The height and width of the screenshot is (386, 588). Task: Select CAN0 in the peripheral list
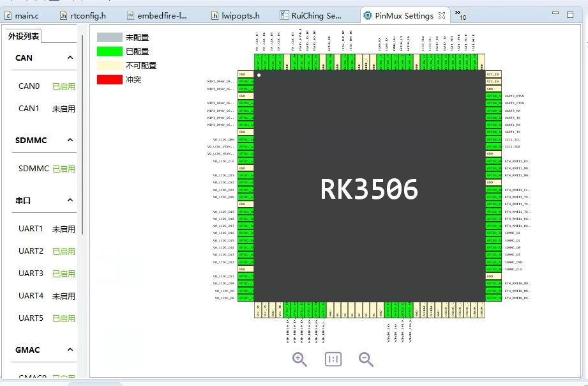29,86
